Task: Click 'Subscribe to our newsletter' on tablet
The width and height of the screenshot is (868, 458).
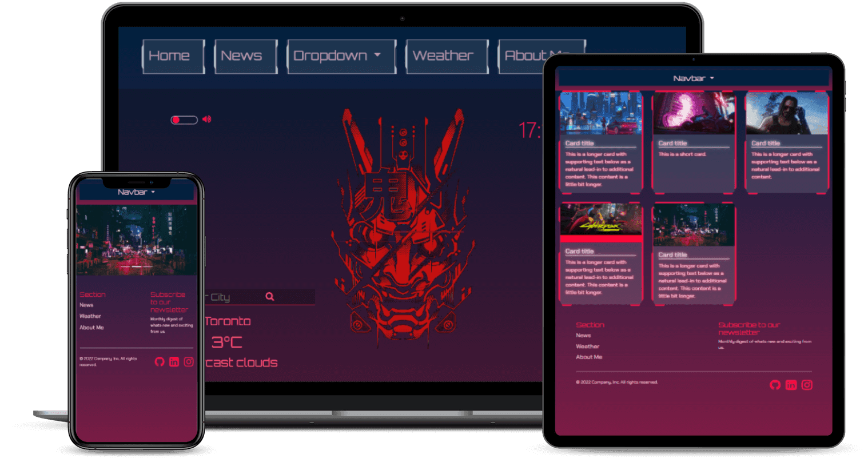Action: pyautogui.click(x=749, y=328)
